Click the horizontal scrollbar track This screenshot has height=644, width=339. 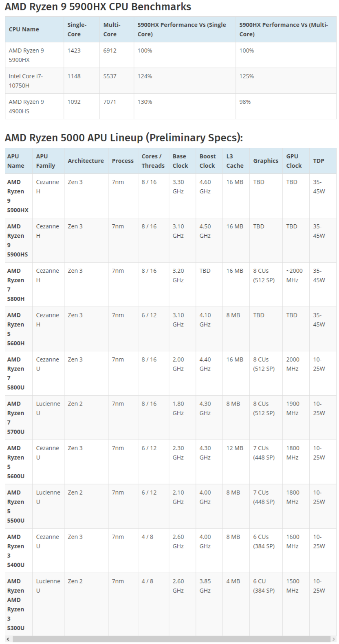tap(171, 639)
